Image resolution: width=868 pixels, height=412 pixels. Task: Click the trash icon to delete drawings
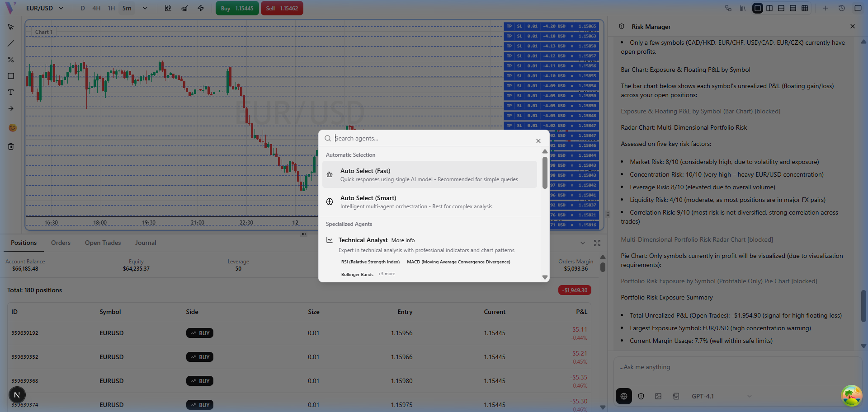[11, 146]
